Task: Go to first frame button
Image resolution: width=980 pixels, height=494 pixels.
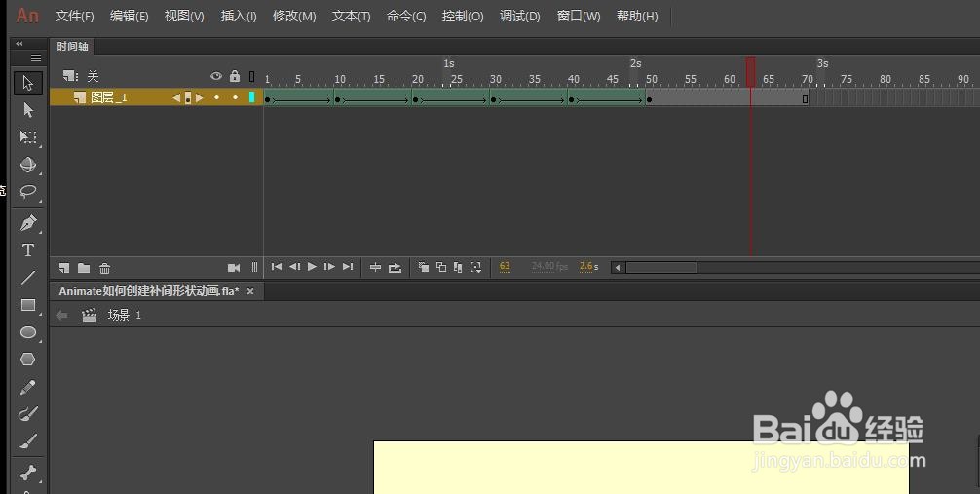Action: pos(277,267)
